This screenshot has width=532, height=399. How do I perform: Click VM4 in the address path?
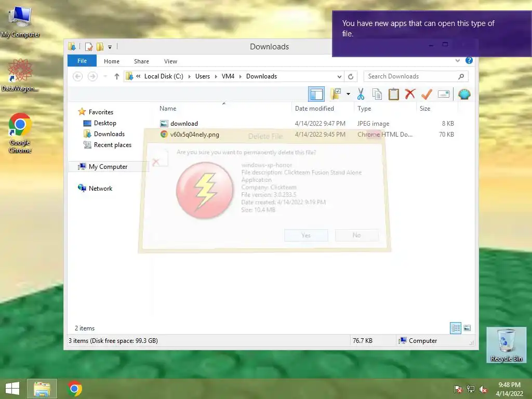click(228, 76)
